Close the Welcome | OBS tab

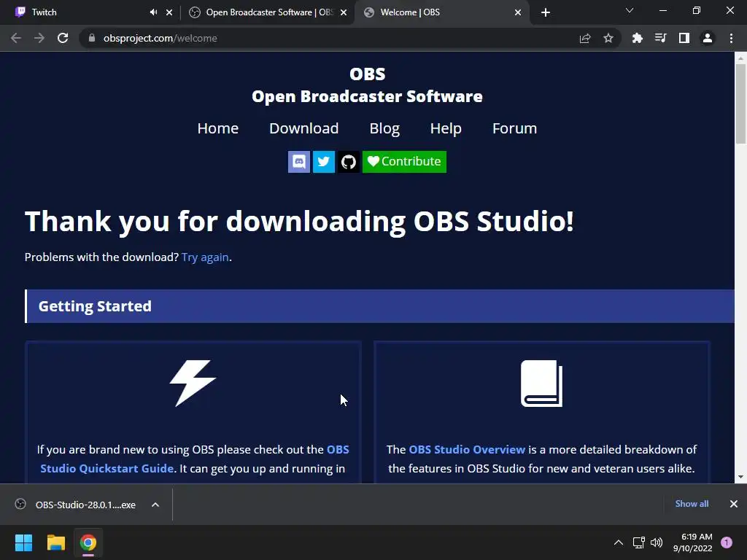(x=518, y=12)
